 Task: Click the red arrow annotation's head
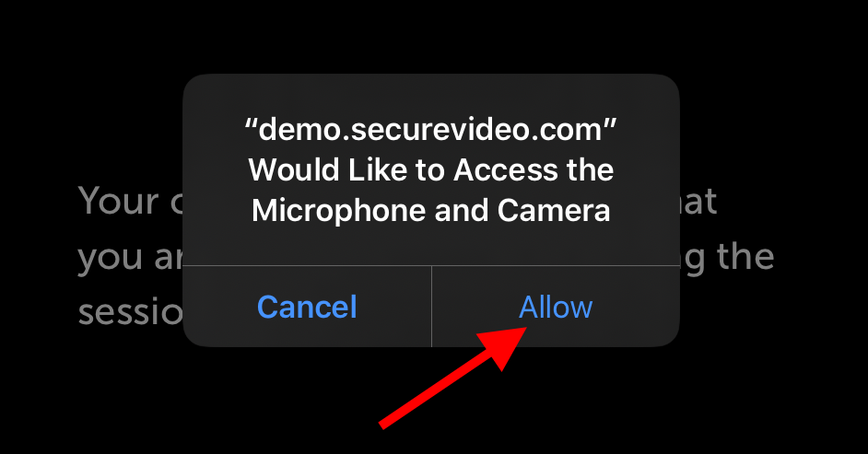pos(507,346)
